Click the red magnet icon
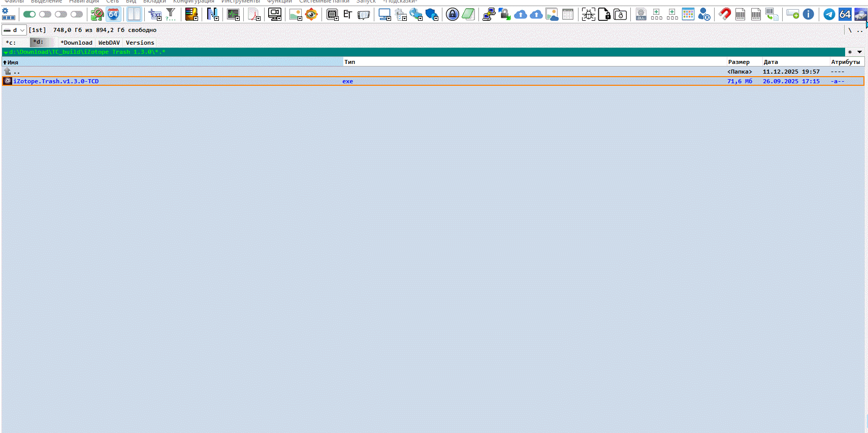This screenshot has width=868, height=433. 725,14
